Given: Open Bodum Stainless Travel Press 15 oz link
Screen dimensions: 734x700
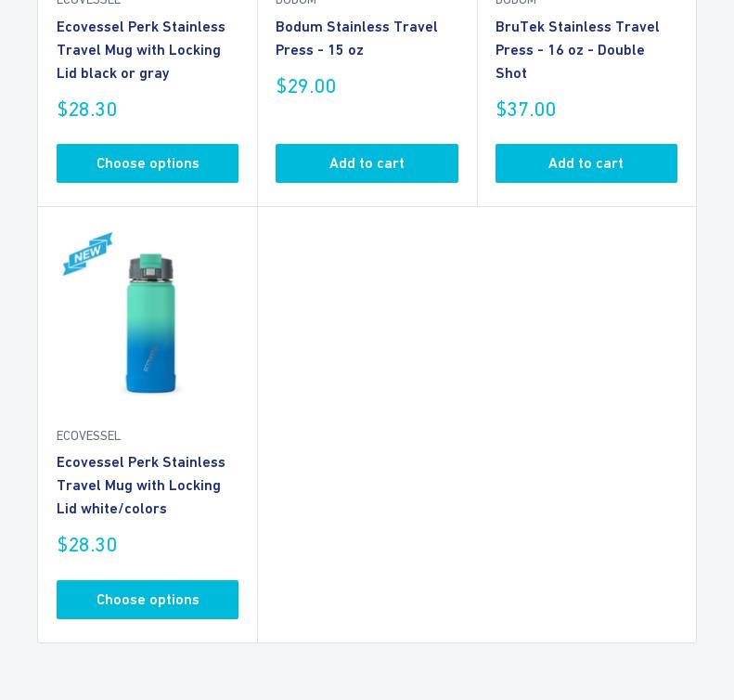Looking at the screenshot, I should click(356, 38).
